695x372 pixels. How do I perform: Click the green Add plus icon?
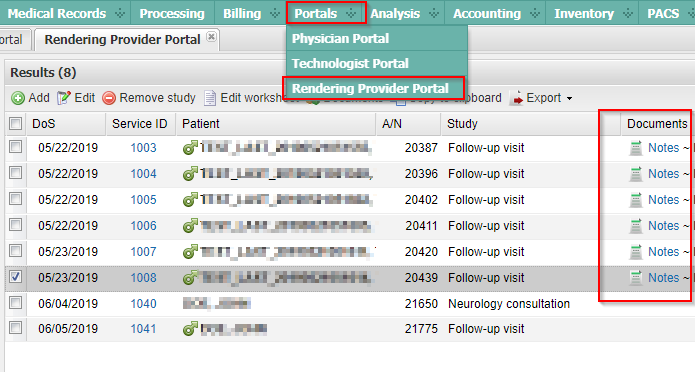click(x=18, y=98)
